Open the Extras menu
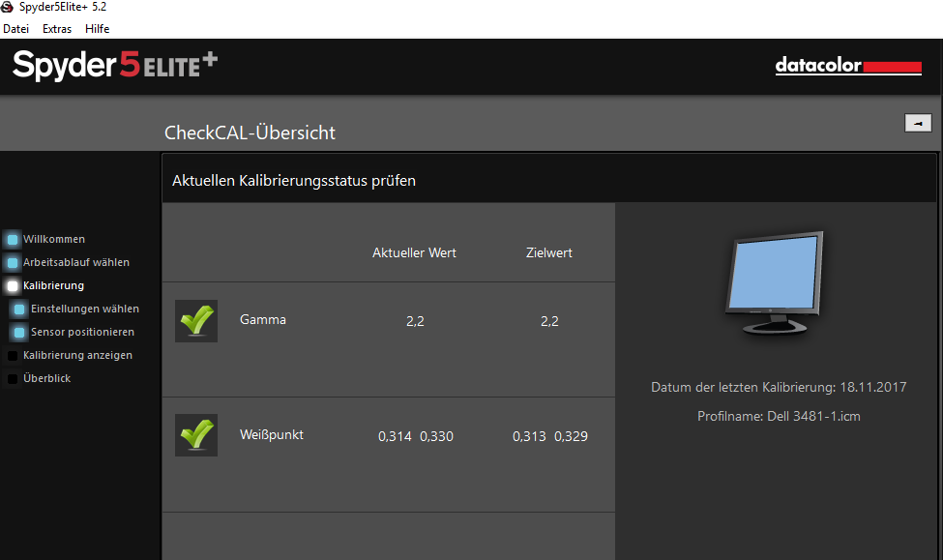Screen dimensions: 943x560 [56, 29]
